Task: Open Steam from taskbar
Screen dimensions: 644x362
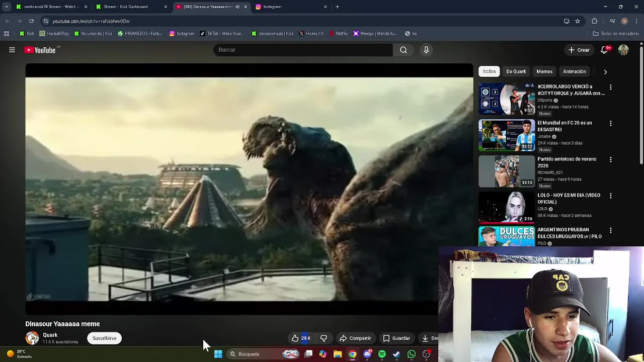Action: (396, 354)
